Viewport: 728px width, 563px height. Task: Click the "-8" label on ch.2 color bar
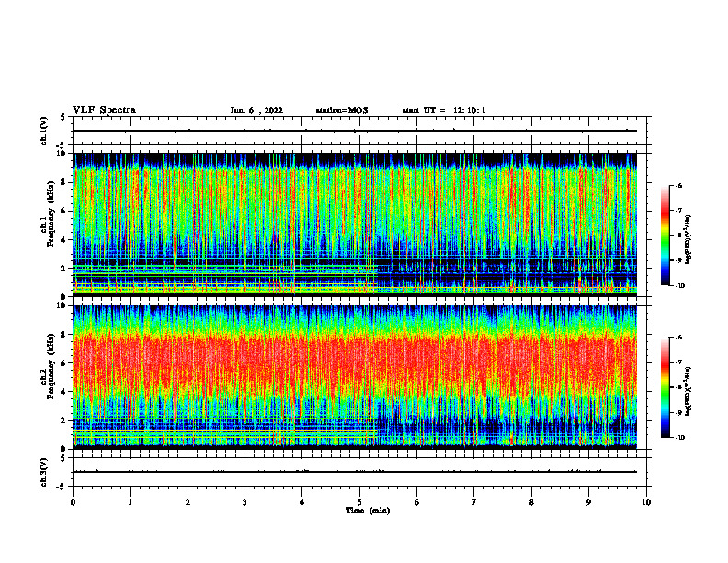tap(678, 387)
